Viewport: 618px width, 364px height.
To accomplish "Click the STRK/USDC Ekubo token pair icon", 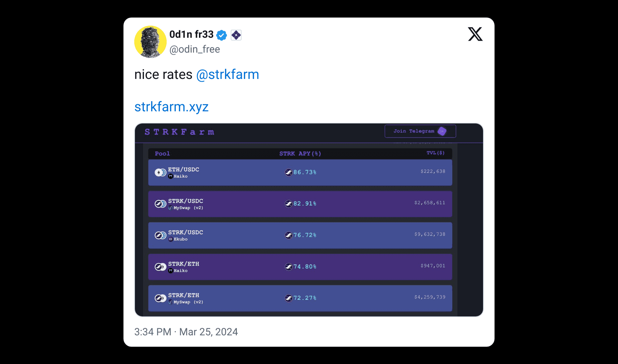I will (x=160, y=235).
